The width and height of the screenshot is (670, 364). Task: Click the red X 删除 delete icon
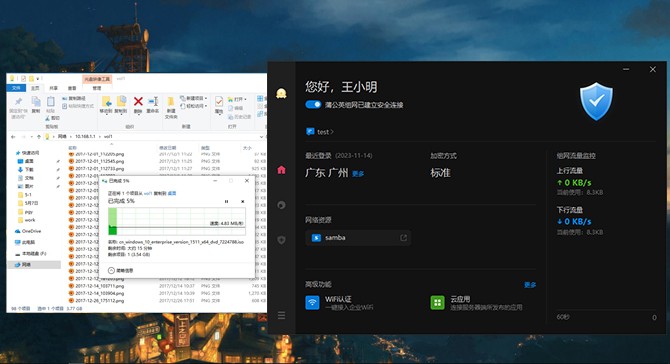click(x=138, y=101)
